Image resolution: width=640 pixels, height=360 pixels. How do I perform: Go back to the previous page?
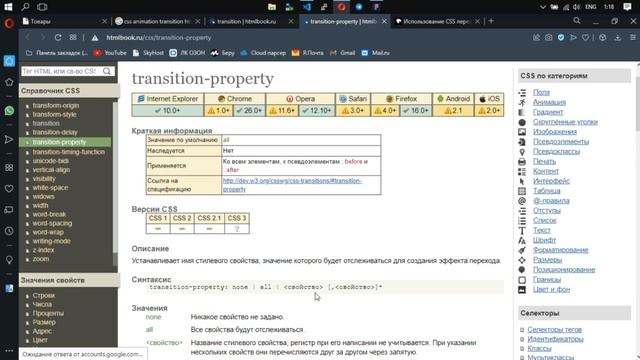coord(28,38)
